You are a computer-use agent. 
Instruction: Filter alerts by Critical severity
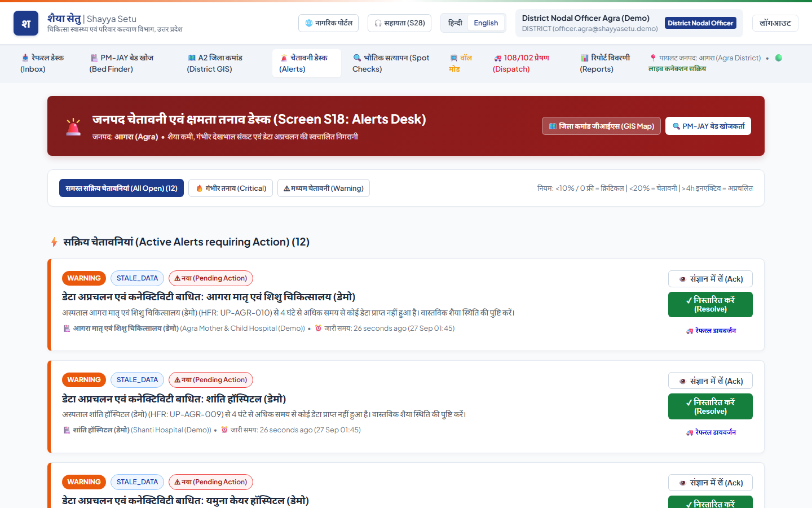pos(231,188)
